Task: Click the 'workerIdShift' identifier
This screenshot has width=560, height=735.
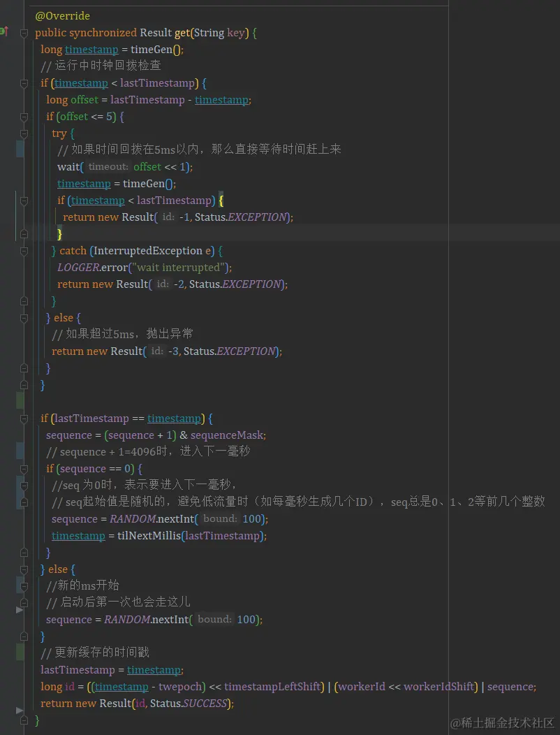Action: (439, 687)
